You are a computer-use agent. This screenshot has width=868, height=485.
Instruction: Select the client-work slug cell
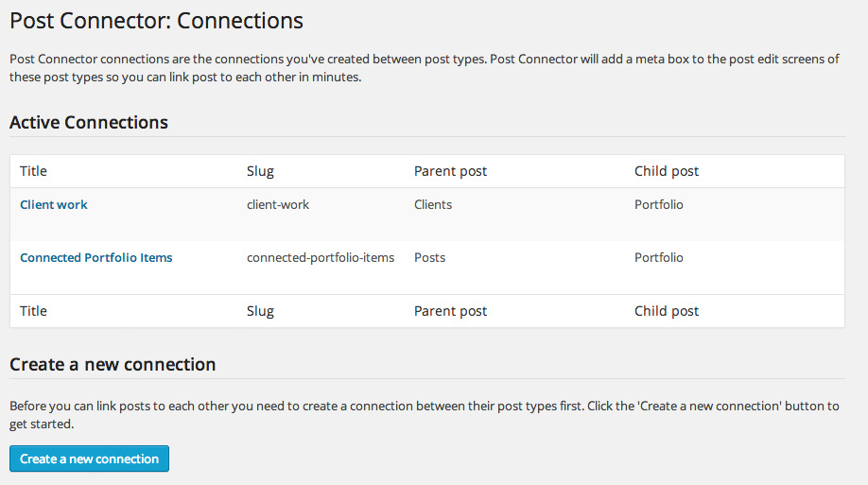(x=278, y=204)
